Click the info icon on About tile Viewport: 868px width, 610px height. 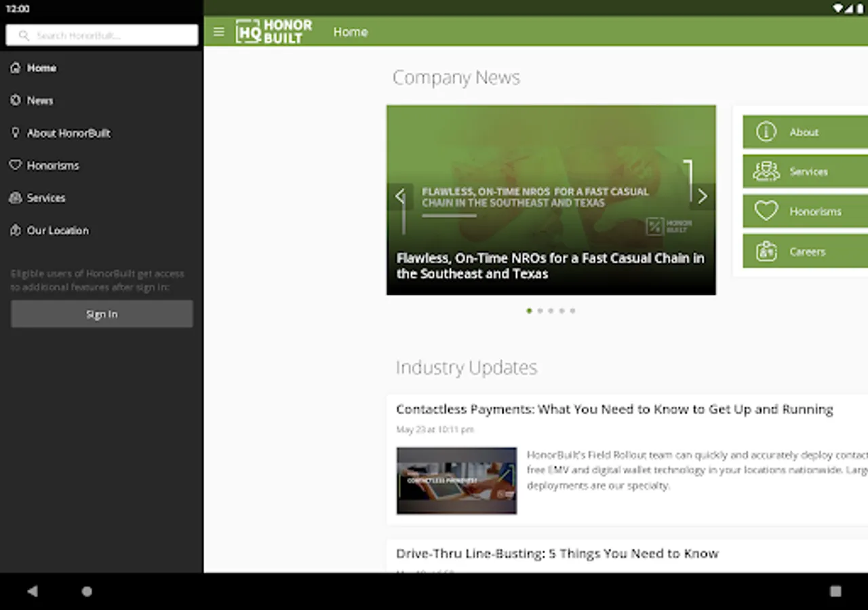tap(766, 131)
